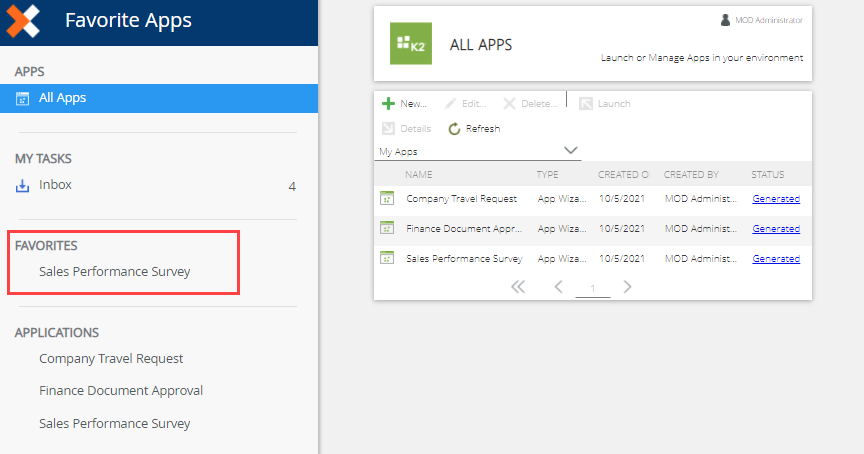
Task: Sort by the NAME column header
Action: click(418, 175)
